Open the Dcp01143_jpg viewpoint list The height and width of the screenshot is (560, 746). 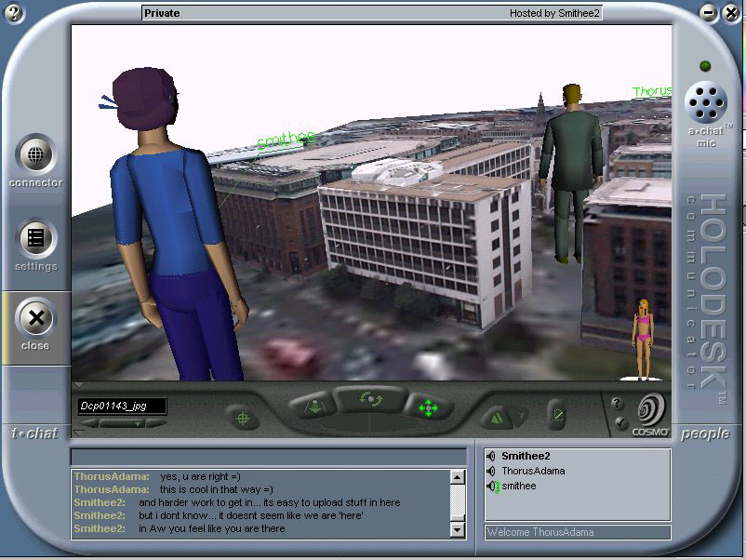[122, 406]
